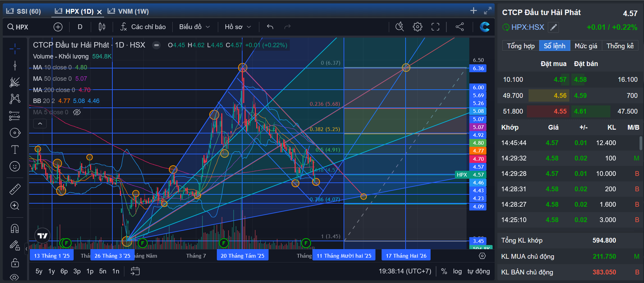Toggle lock all drawings
The width and height of the screenshot is (644, 283).
click(15, 262)
